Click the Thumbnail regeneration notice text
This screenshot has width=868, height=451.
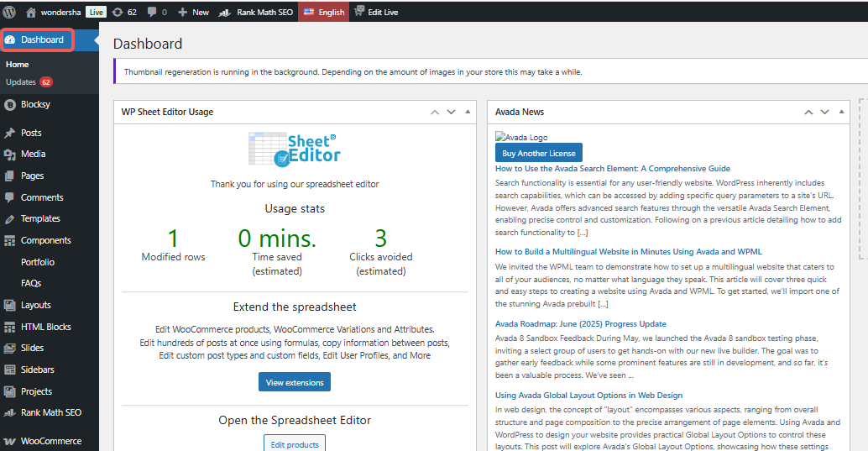click(x=353, y=72)
